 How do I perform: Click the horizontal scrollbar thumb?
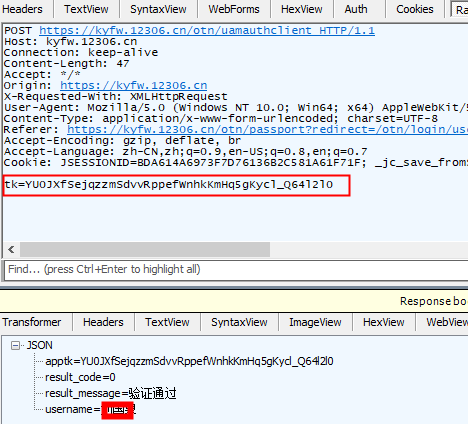[x=145, y=249]
